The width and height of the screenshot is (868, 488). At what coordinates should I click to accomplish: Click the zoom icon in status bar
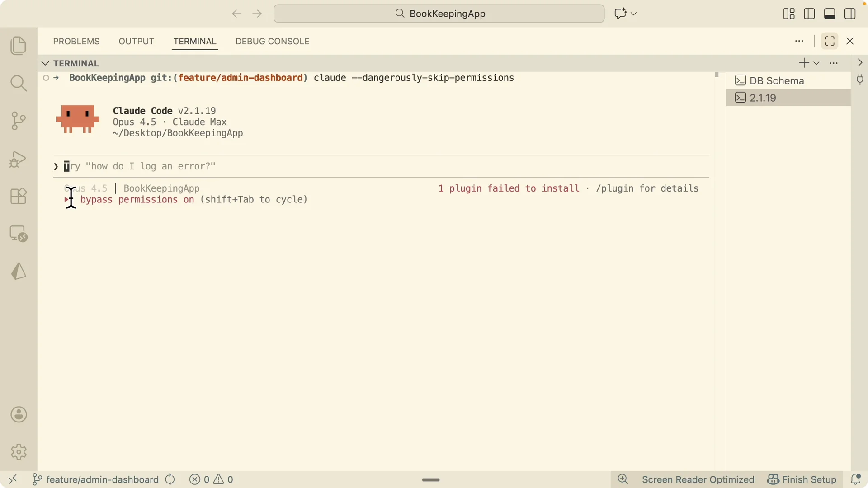[623, 479]
